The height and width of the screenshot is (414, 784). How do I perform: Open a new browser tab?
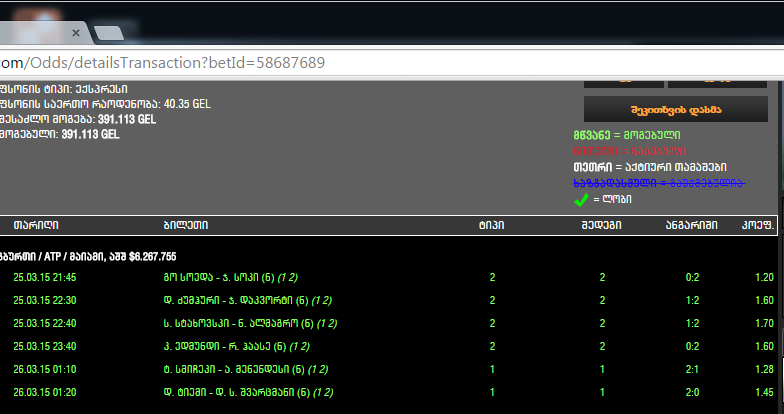[108, 34]
